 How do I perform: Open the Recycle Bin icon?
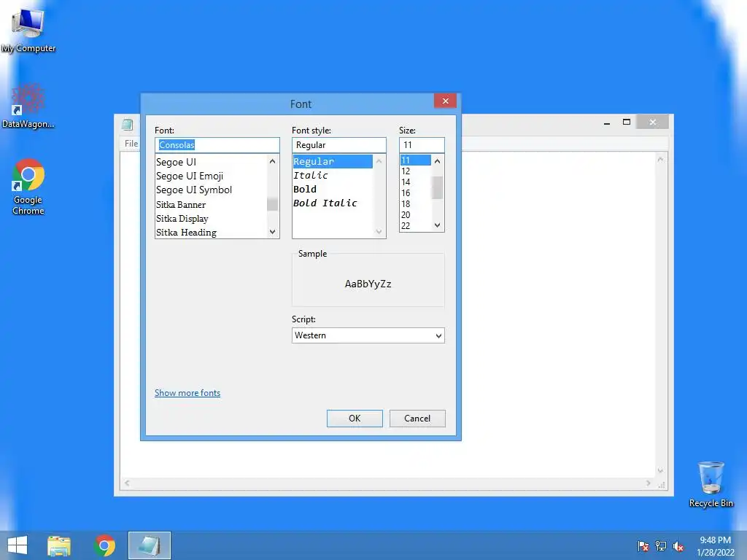(x=711, y=484)
